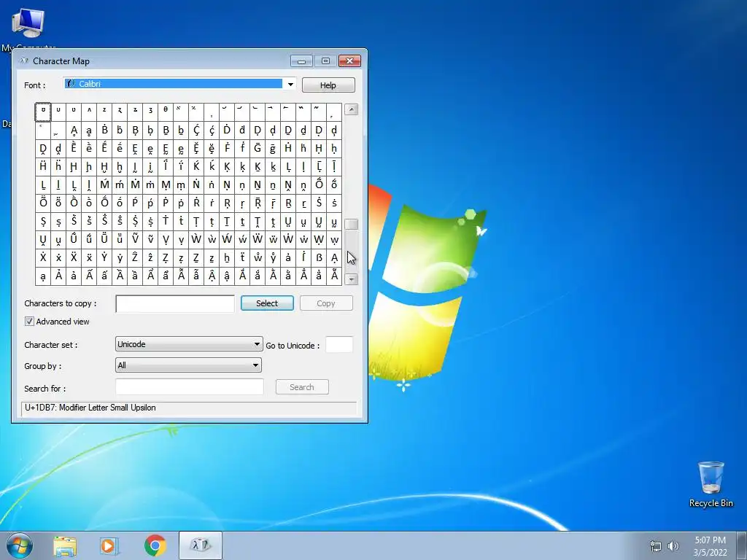The image size is (747, 560).
Task: Click the character grid scrollbar thumb
Action: (x=351, y=225)
